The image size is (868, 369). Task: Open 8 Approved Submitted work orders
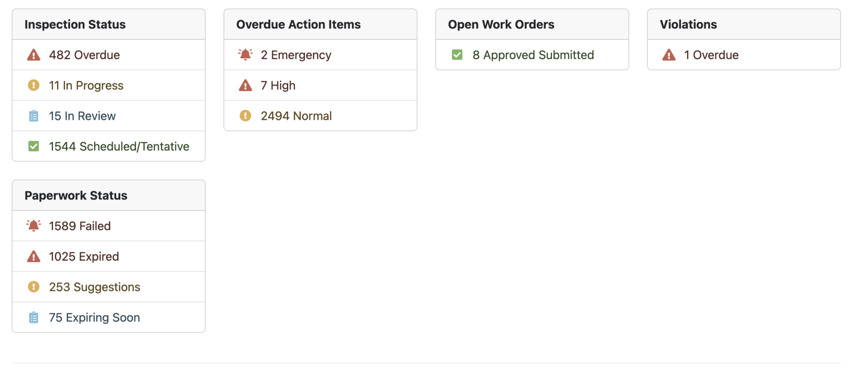[533, 55]
